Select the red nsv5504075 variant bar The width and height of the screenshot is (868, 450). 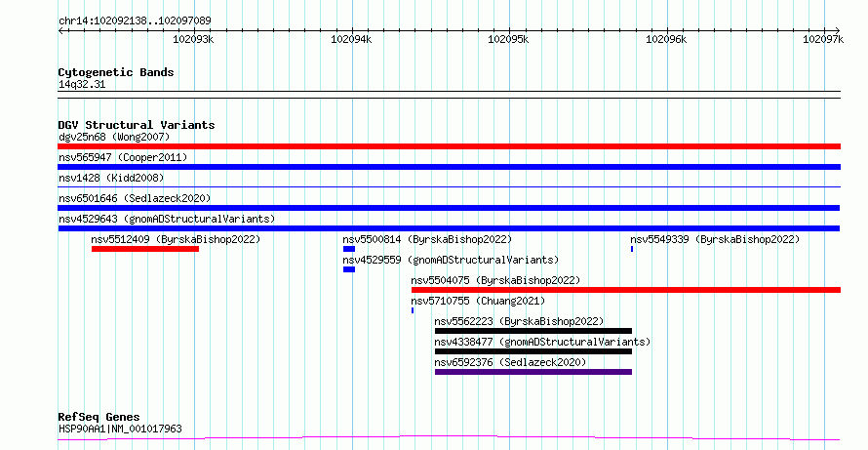pyautogui.click(x=626, y=290)
